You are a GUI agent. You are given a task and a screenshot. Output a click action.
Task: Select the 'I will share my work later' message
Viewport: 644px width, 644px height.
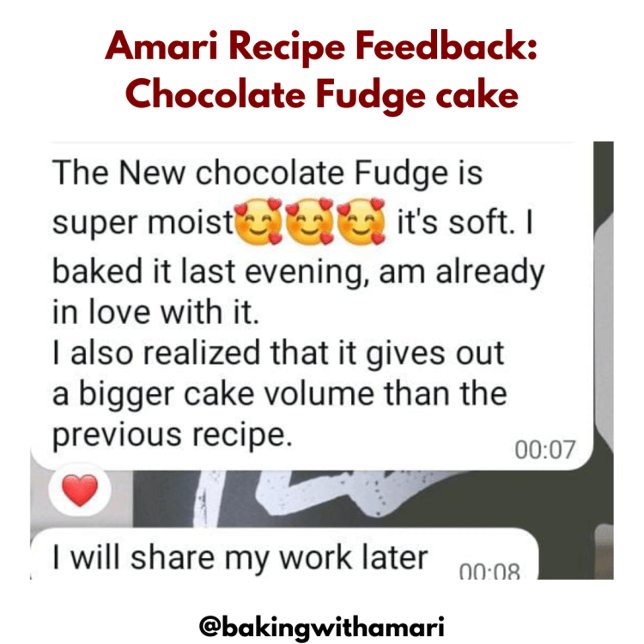pyautogui.click(x=240, y=558)
